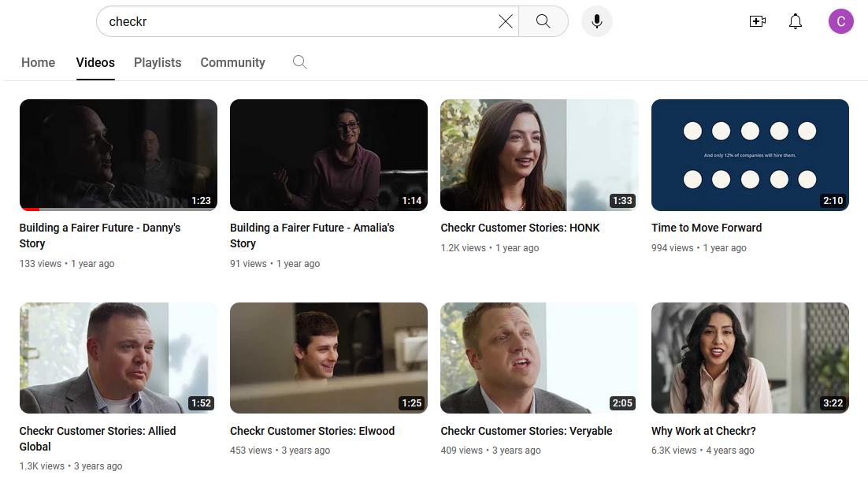Click '1.2K views • 1 year ago' text
Image resolution: width=868 pixels, height=486 pixels.
(490, 248)
